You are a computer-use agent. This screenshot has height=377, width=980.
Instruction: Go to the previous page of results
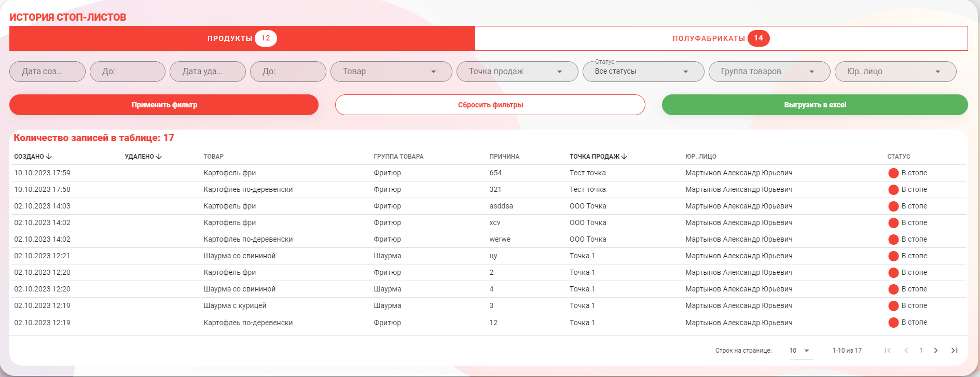tap(906, 351)
